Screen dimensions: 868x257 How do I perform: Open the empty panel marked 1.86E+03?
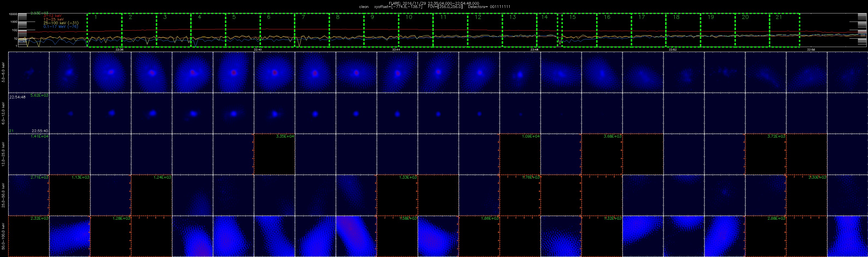pos(479,236)
